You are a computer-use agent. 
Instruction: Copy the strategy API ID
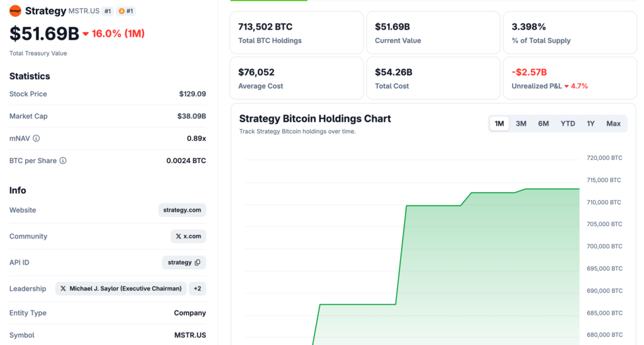[x=197, y=263]
